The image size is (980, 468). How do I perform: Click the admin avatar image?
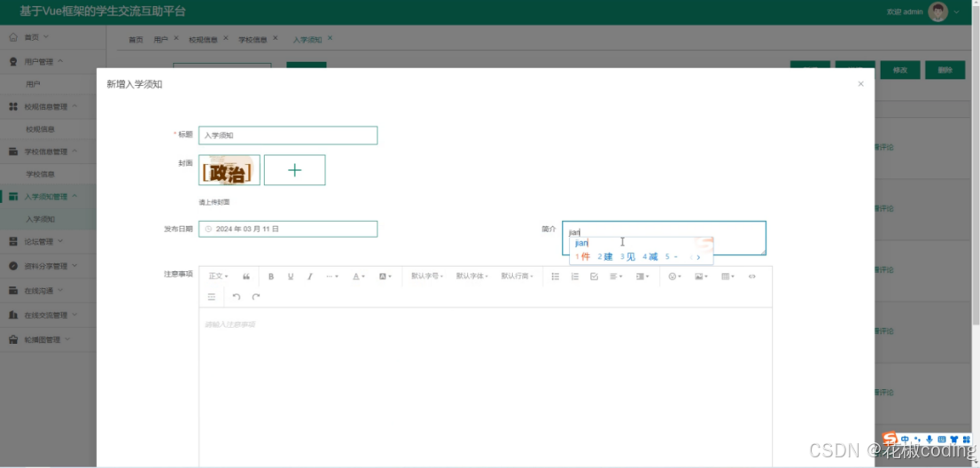pyautogui.click(x=938, y=12)
